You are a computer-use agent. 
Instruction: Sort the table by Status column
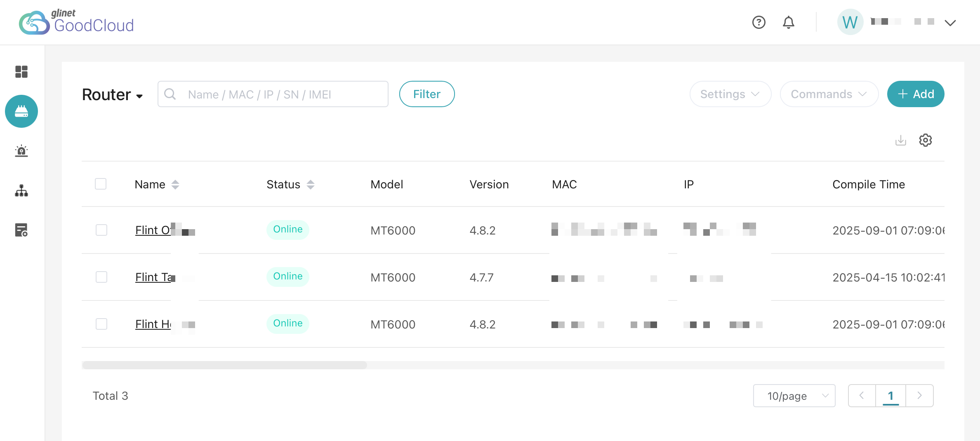pos(311,185)
